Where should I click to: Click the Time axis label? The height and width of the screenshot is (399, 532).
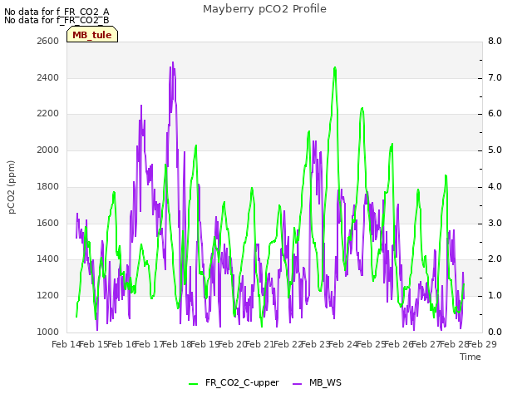pyautogui.click(x=470, y=357)
